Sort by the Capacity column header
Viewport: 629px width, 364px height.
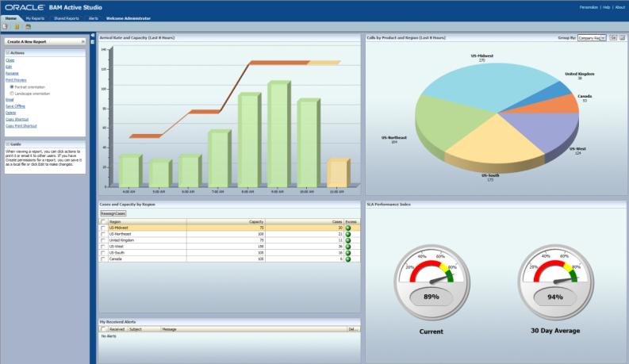[x=225, y=222]
